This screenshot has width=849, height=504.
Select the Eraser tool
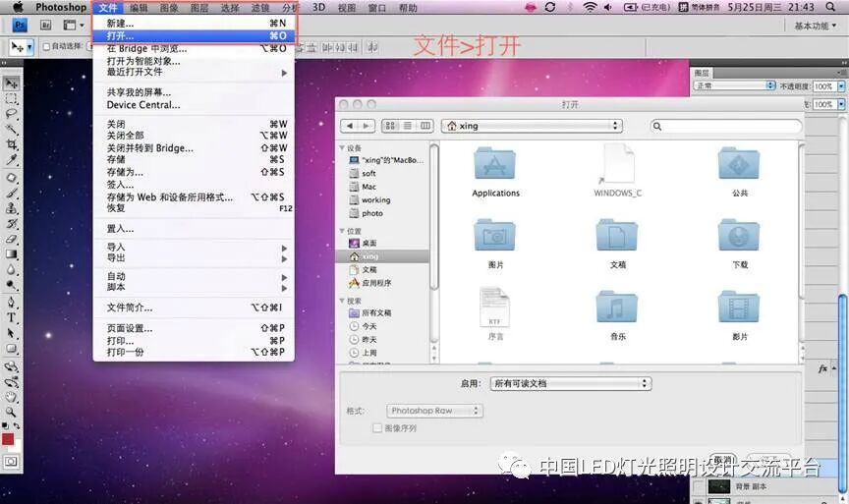pyautogui.click(x=12, y=239)
